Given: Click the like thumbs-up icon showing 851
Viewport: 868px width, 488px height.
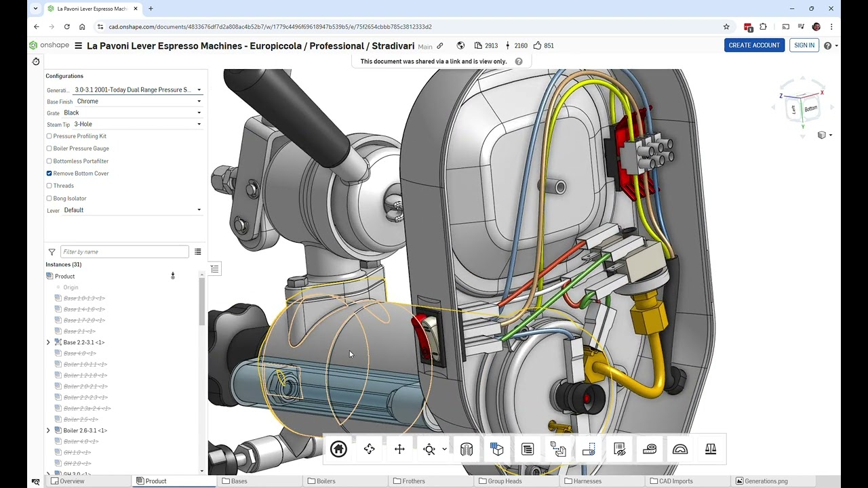Looking at the screenshot, I should pyautogui.click(x=537, y=45).
